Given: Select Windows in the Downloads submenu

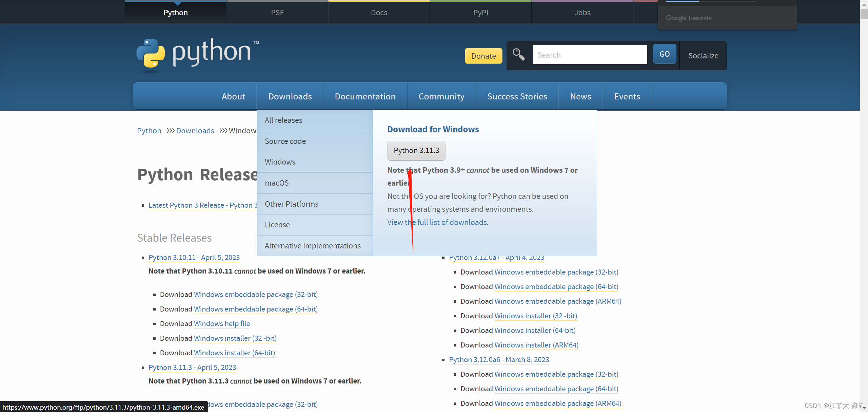Looking at the screenshot, I should (x=280, y=162).
